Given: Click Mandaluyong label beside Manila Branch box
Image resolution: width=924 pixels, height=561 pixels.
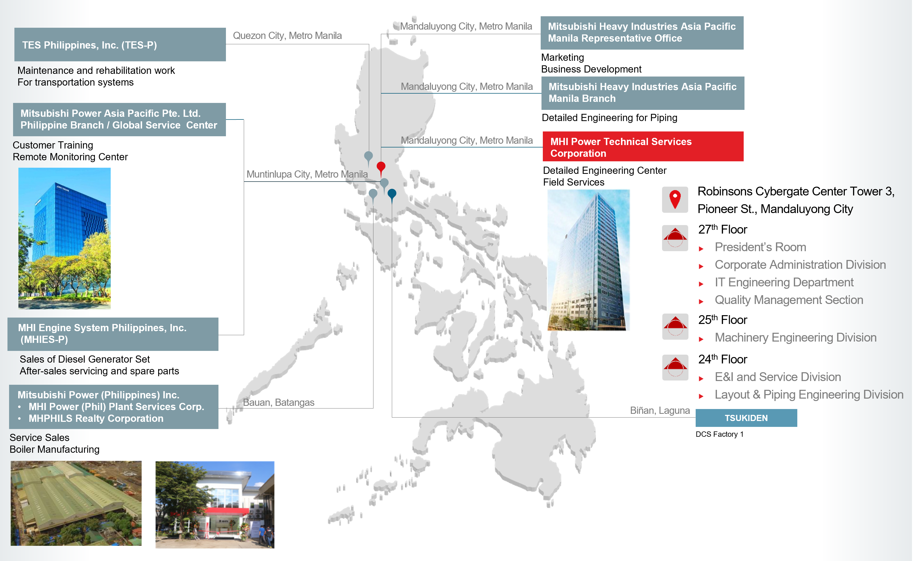Looking at the screenshot, I should [x=467, y=87].
